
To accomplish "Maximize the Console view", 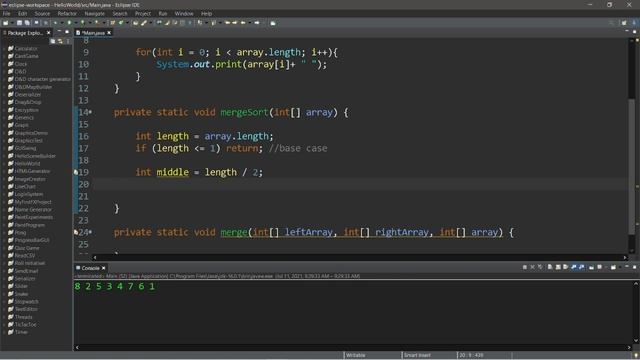I will [634, 267].
